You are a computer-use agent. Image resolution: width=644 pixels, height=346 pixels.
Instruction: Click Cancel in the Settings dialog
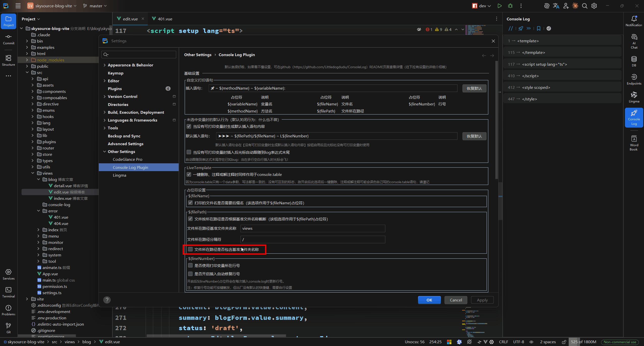click(456, 300)
